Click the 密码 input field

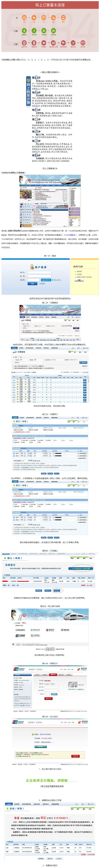click(39, 276)
